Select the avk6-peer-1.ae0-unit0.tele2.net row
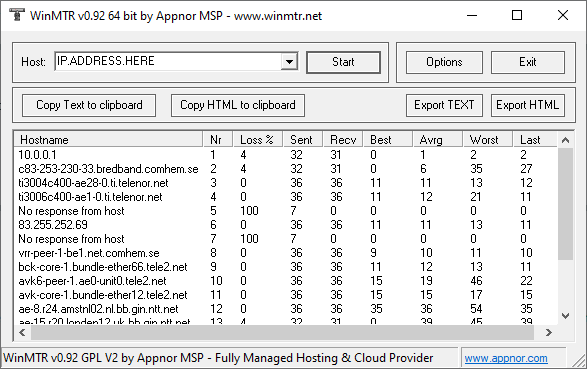 286,281
